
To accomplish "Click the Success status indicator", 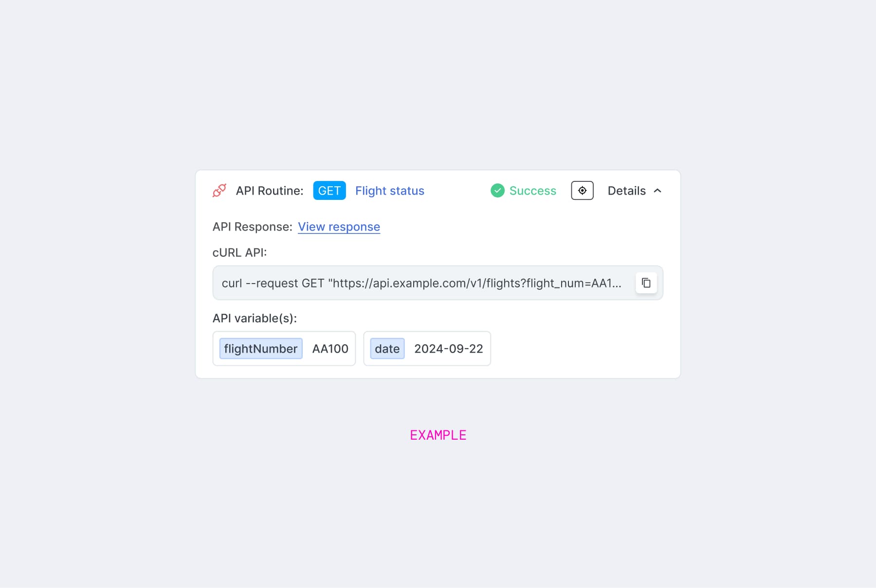I will (532, 191).
